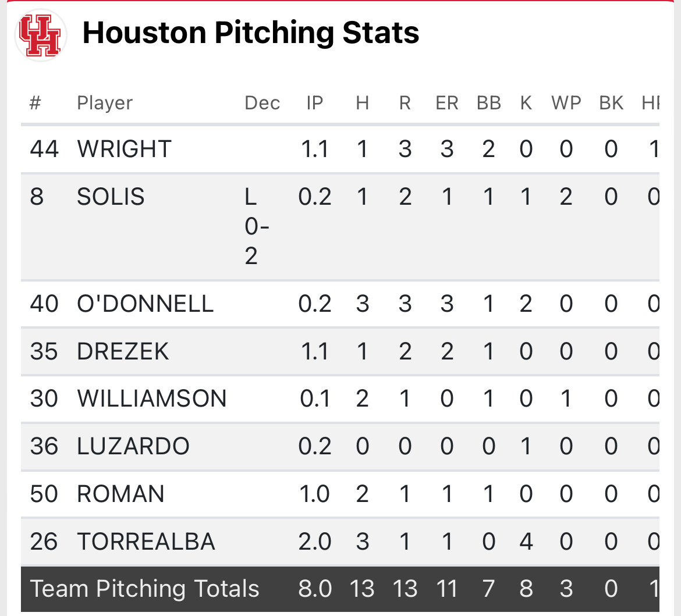
Task: Open player WRIGHT's row
Action: pyautogui.click(x=124, y=149)
